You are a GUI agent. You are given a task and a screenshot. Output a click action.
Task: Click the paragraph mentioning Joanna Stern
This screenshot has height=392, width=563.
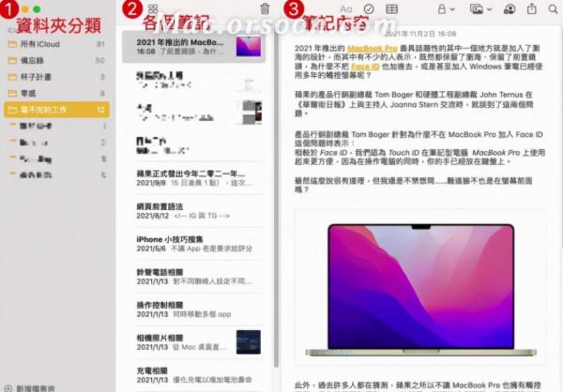(x=414, y=104)
